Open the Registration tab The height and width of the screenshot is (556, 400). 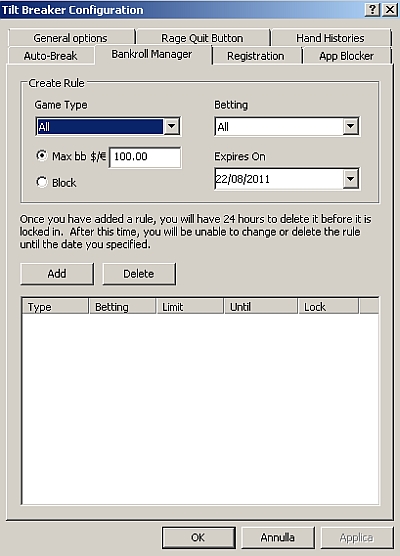[x=256, y=56]
